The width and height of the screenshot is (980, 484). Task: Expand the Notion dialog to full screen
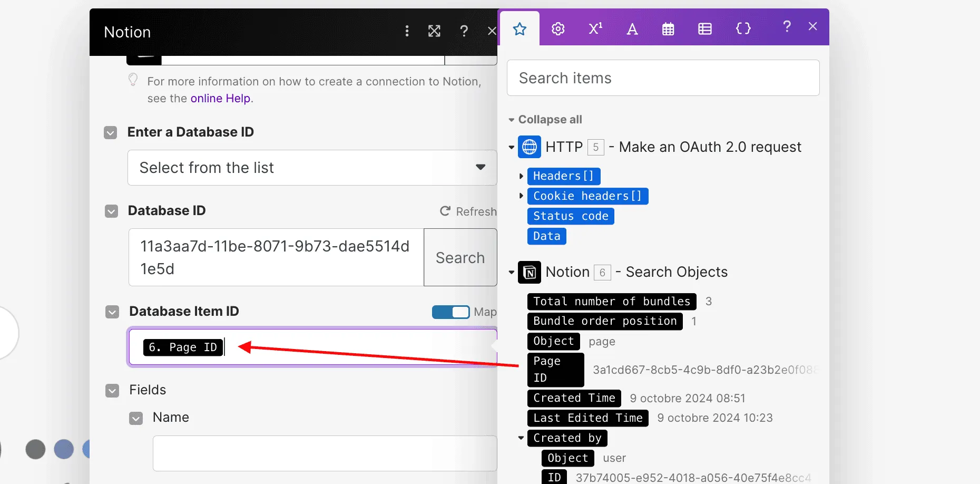[434, 31]
